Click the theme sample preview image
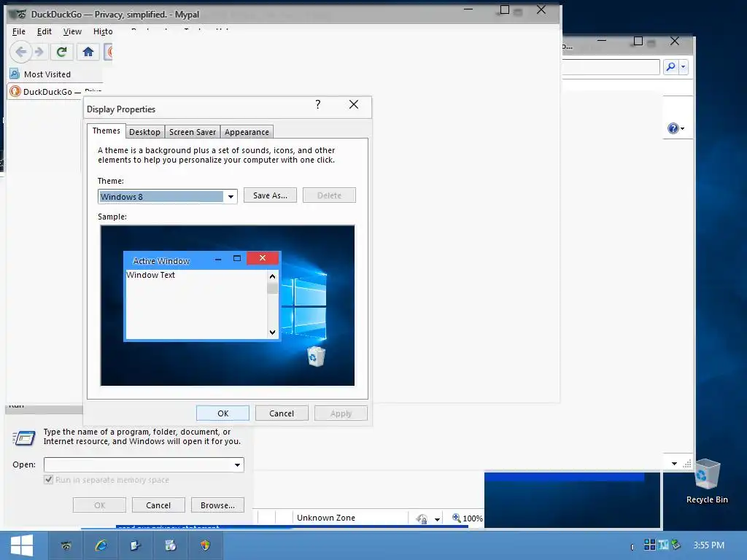 [228, 306]
